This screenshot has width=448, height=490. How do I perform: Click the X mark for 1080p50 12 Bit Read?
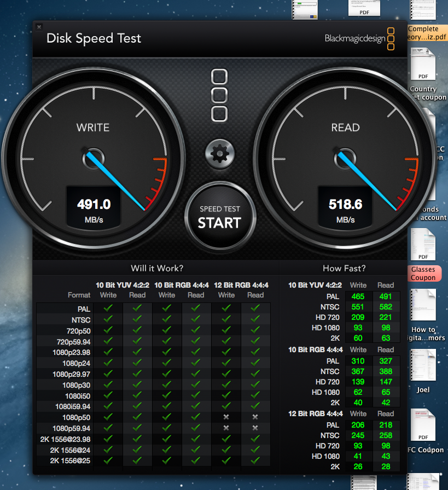(x=255, y=417)
